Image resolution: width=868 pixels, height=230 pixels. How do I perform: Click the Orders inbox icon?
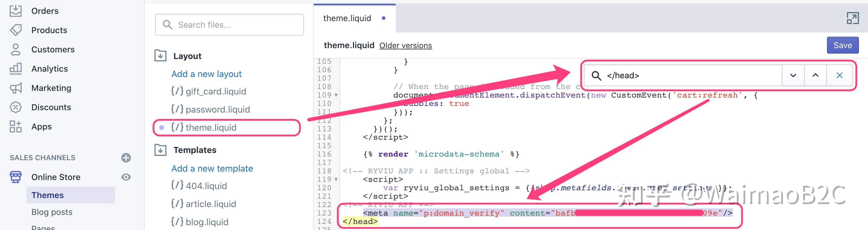[15, 11]
